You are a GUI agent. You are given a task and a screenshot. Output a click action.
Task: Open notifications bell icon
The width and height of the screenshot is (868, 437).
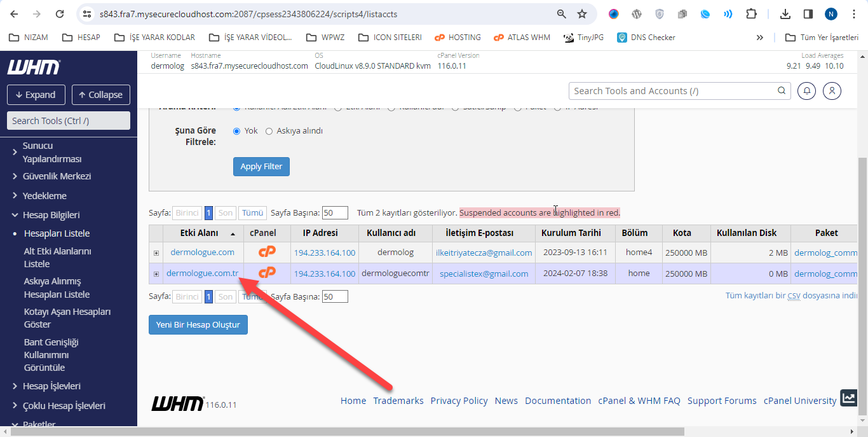point(807,91)
